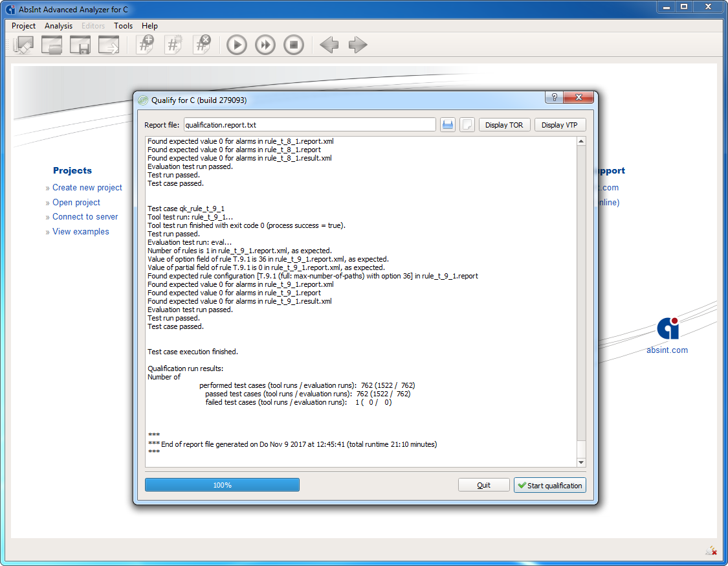The height and width of the screenshot is (566, 728).
Task: Click the alarms line for rule_t_9_1.result.xml
Action: click(x=239, y=301)
